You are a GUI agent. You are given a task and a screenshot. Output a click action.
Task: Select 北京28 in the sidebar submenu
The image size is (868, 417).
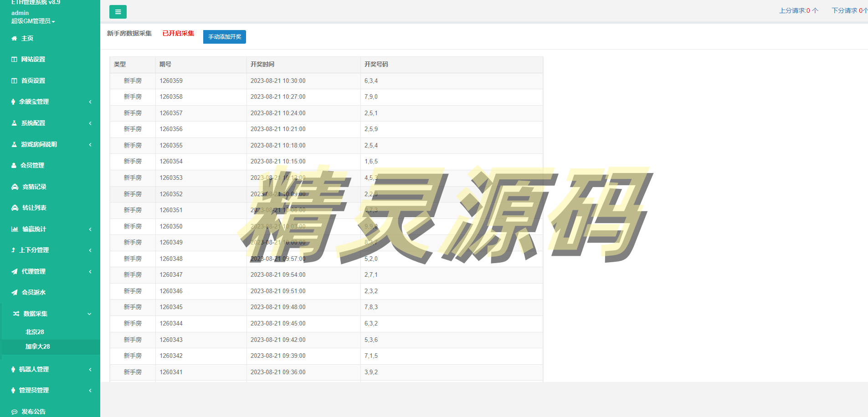click(x=35, y=332)
